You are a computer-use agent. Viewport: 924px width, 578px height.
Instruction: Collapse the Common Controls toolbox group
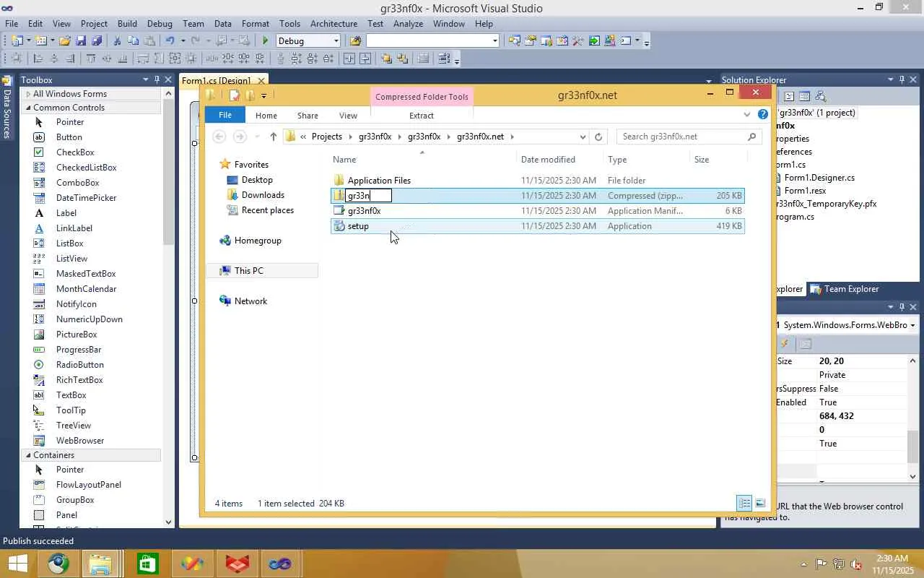28,108
